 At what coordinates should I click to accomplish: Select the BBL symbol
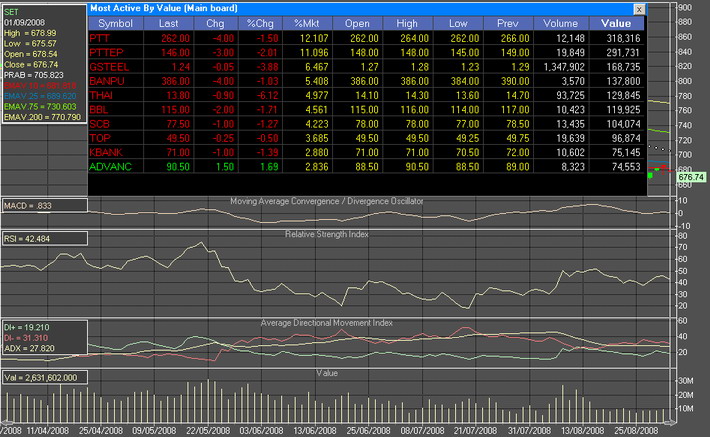pos(99,110)
